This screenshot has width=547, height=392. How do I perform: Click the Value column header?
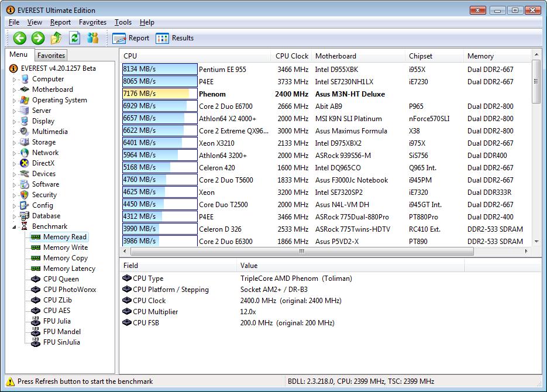[350, 266]
